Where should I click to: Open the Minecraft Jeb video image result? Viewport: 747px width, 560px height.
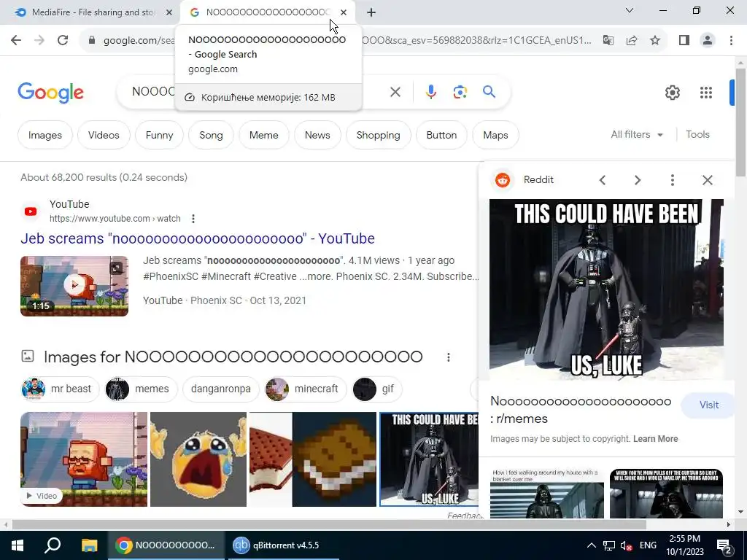point(84,459)
